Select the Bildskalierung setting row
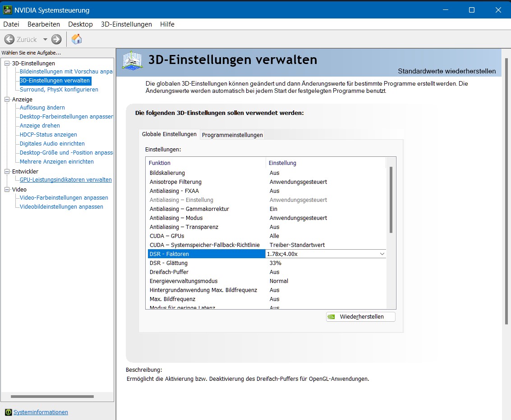Image resolution: width=511 pixels, height=420 pixels. (267, 173)
